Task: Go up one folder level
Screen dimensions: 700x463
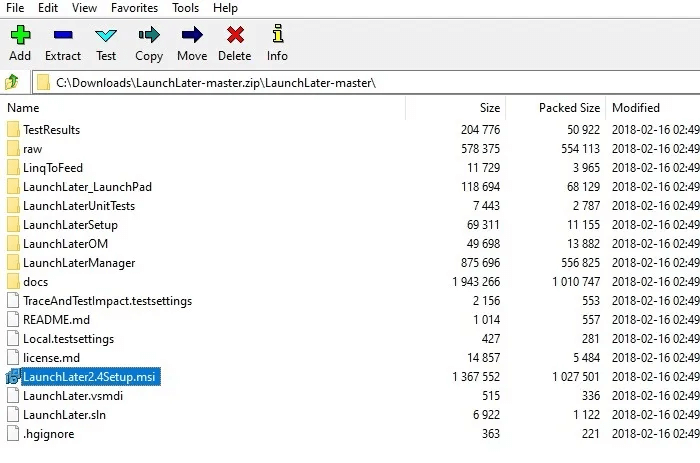Action: (12, 82)
